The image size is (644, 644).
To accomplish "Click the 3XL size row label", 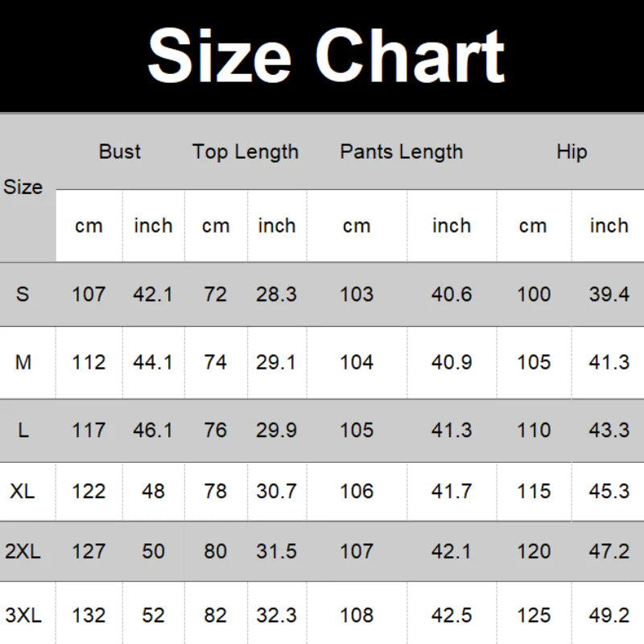I will click(23, 616).
